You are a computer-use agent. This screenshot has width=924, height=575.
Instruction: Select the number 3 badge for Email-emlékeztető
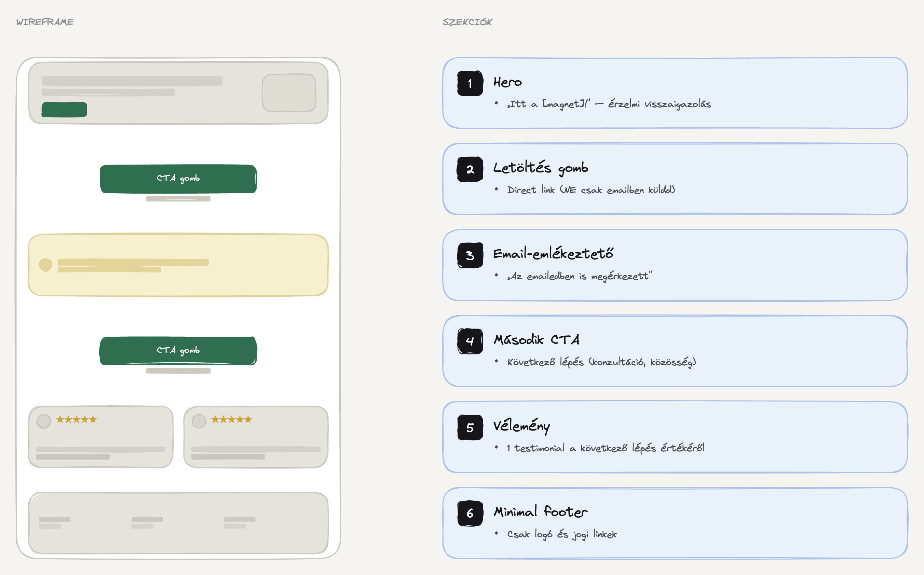coord(470,255)
